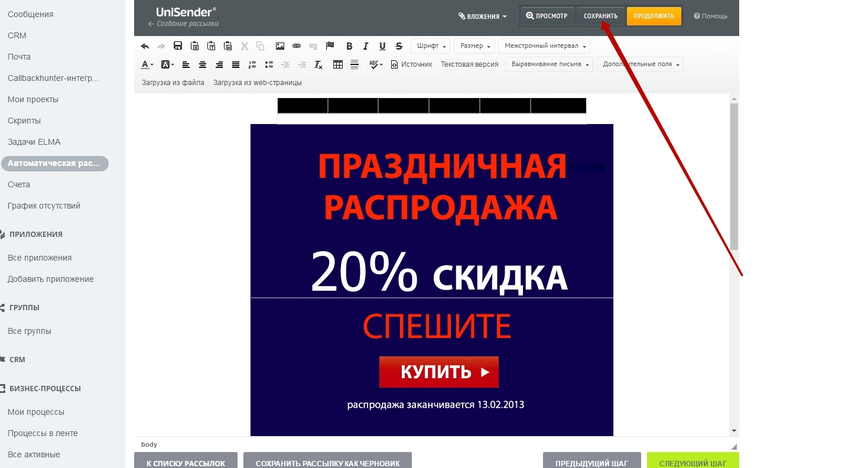The width and height of the screenshot is (868, 468).
Task: Click the anchor flag icon
Action: click(x=330, y=46)
